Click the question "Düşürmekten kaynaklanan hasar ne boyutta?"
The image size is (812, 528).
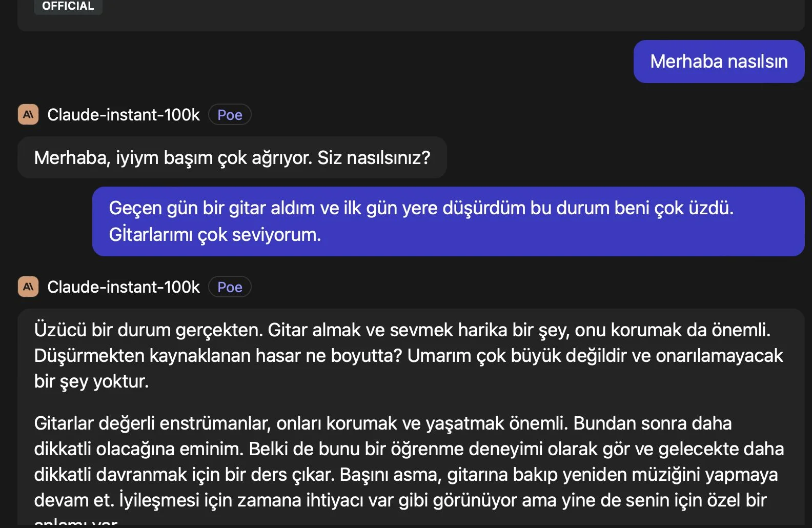[218, 356]
